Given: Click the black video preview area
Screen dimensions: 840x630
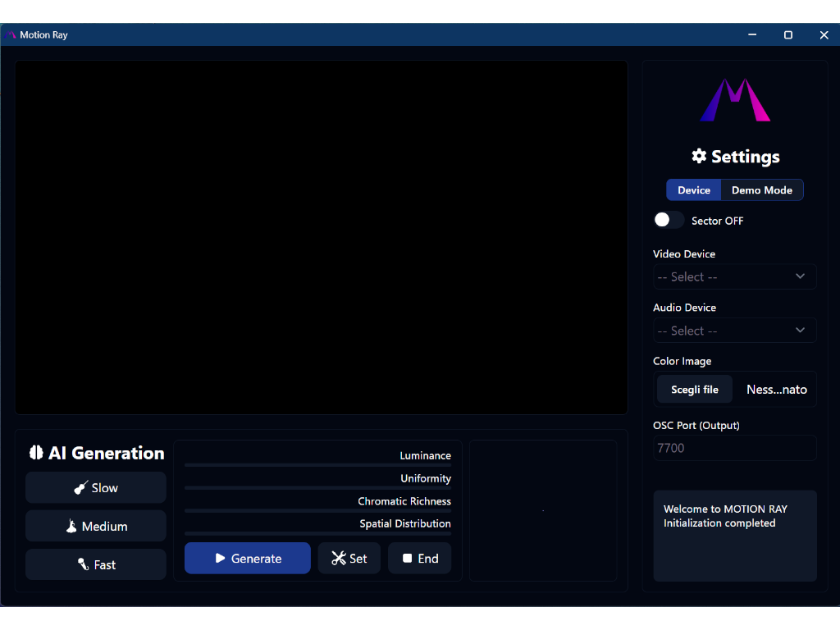Looking at the screenshot, I should click(321, 237).
